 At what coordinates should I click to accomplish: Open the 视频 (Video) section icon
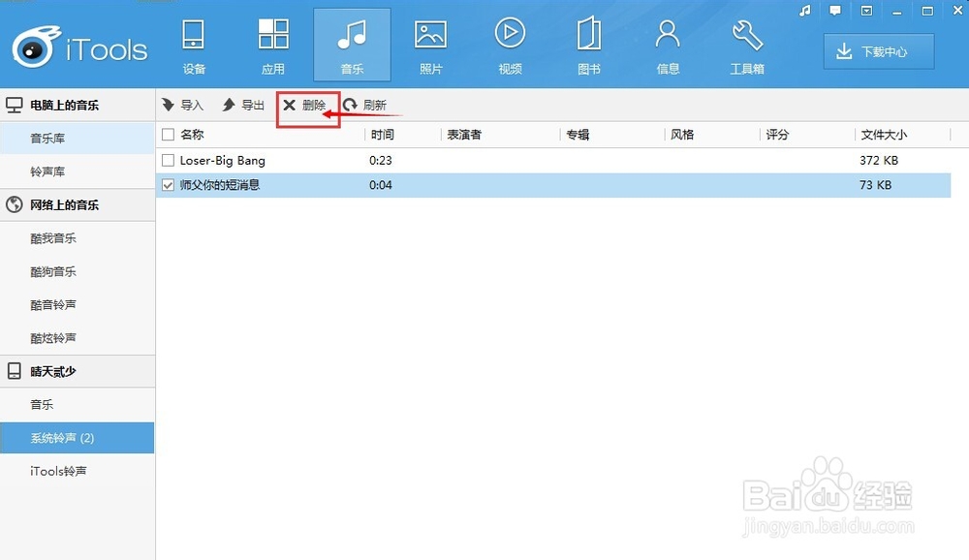pyautogui.click(x=510, y=34)
